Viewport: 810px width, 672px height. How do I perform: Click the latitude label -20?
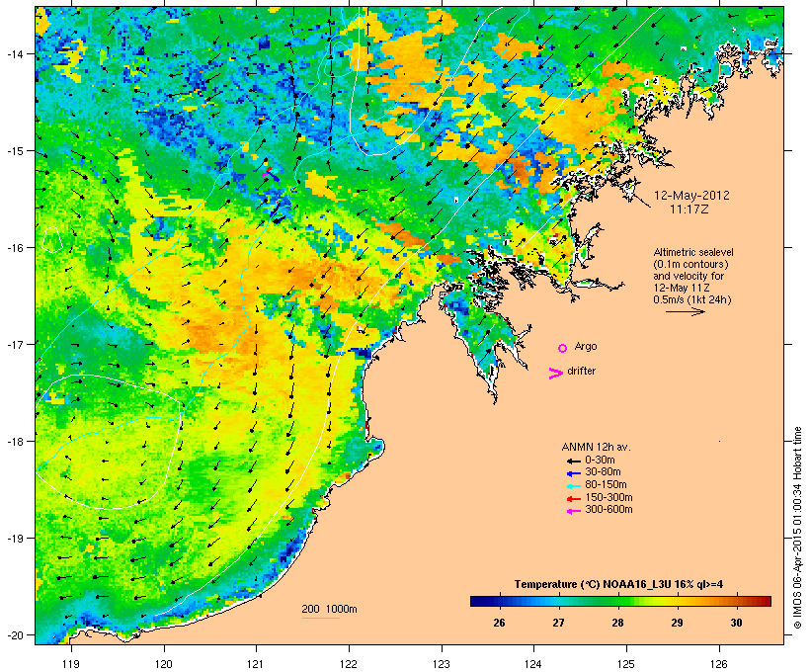(14, 635)
